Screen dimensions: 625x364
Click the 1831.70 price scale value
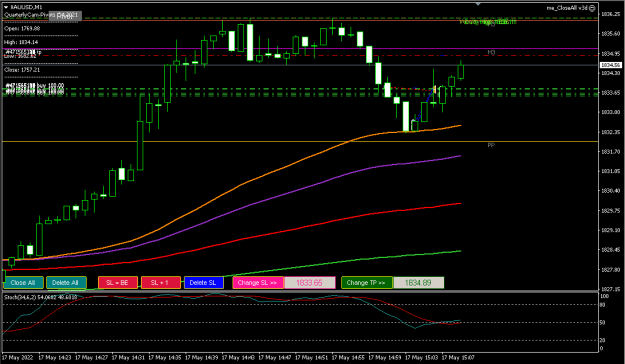tap(610, 152)
